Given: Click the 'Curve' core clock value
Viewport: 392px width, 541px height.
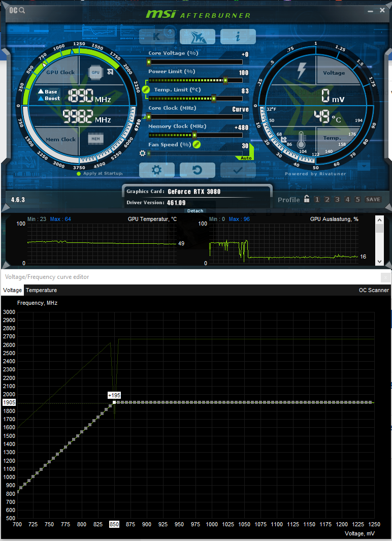Looking at the screenshot, I should (240, 109).
